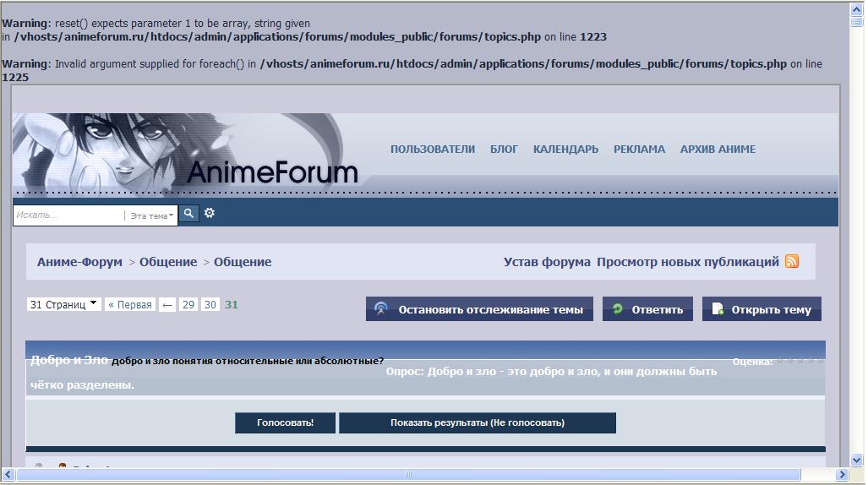Click the vertical scrollbar up arrow
The image size is (868, 485).
(857, 9)
